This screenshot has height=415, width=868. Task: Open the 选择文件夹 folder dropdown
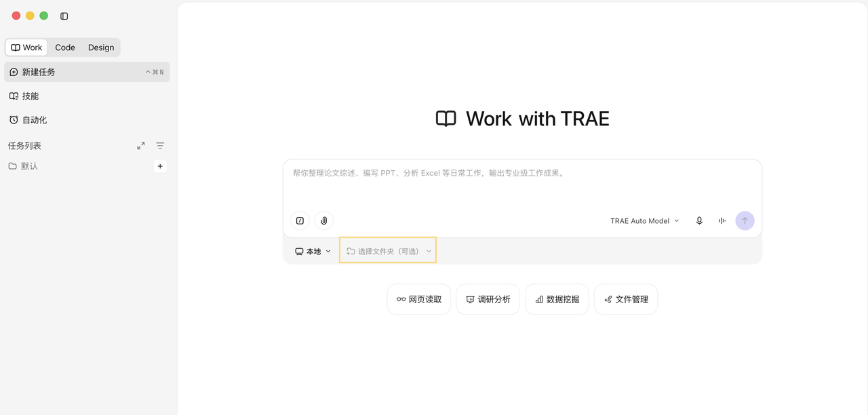pyautogui.click(x=388, y=251)
